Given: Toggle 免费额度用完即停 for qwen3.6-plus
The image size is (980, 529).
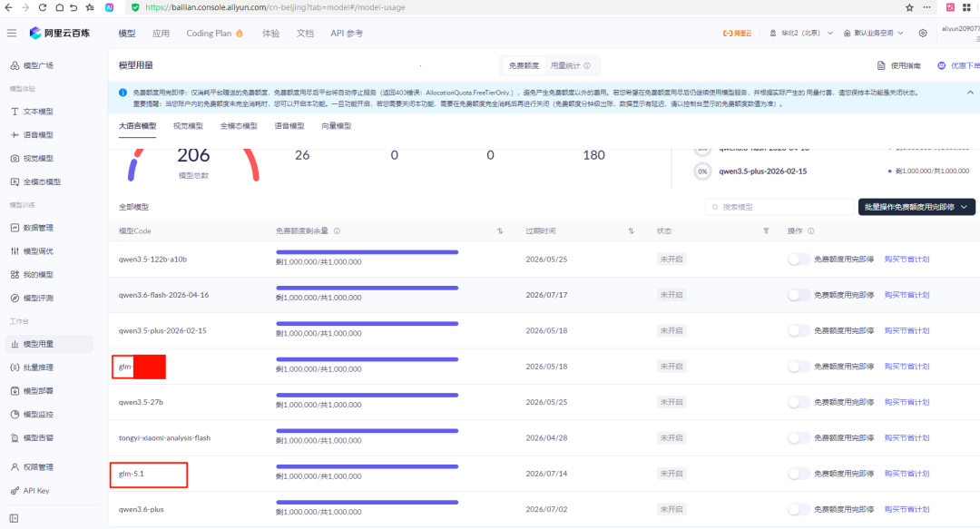Looking at the screenshot, I should coord(799,509).
